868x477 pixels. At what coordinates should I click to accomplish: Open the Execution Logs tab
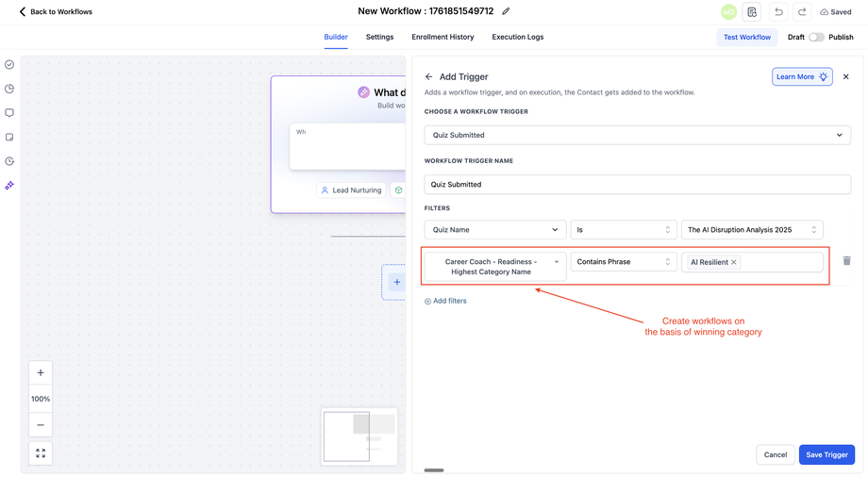517,38
